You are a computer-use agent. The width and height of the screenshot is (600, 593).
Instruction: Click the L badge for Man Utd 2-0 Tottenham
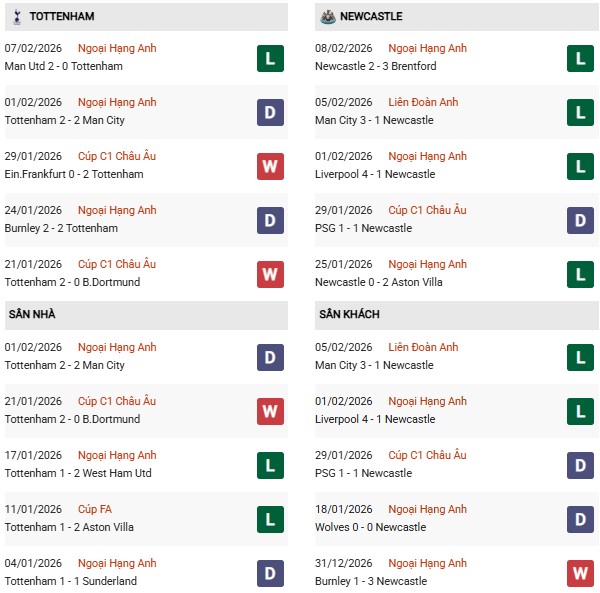[x=270, y=58]
